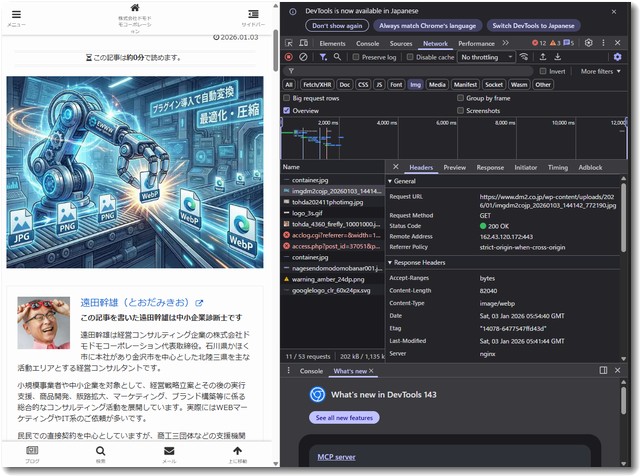Open network search magnifier
This screenshot has height=476, width=640.
point(337,57)
